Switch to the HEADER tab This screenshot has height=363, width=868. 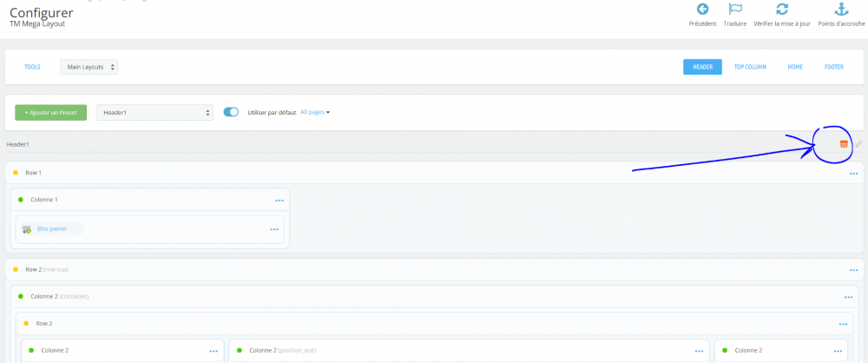[702, 67]
